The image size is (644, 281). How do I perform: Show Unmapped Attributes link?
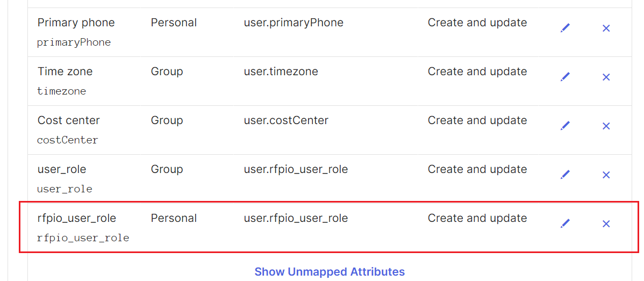[330, 271]
